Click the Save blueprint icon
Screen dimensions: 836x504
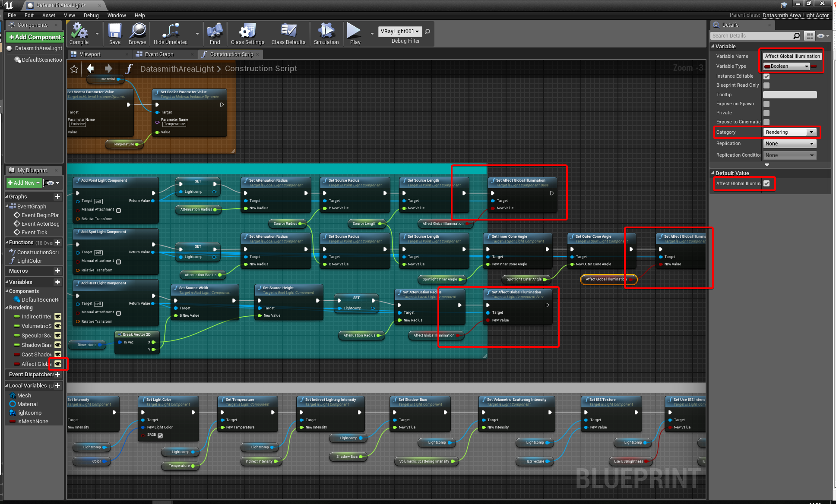115,34
